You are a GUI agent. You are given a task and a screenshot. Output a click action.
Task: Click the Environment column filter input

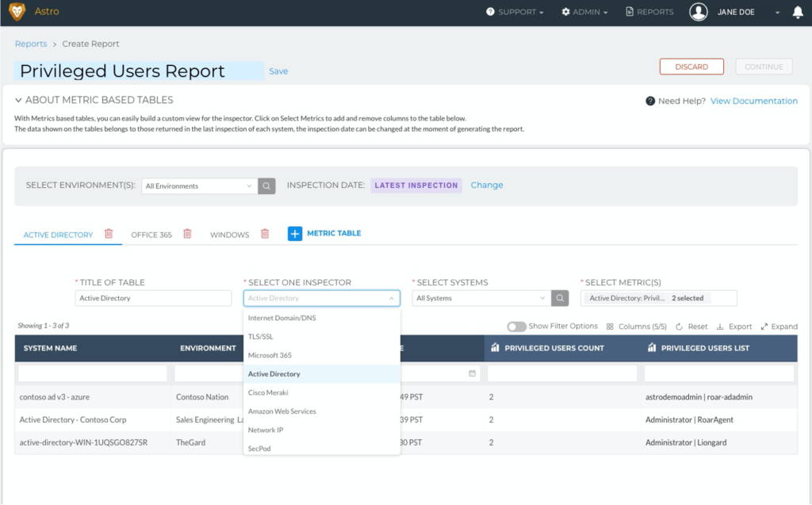click(209, 373)
